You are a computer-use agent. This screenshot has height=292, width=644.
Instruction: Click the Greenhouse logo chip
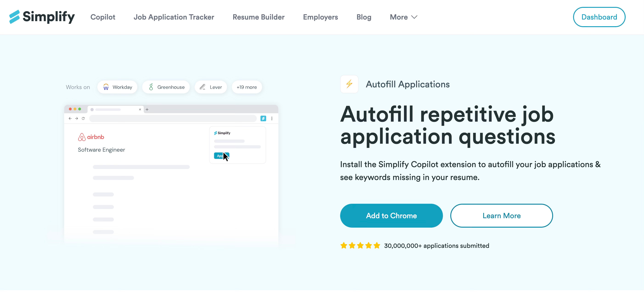[x=166, y=87]
